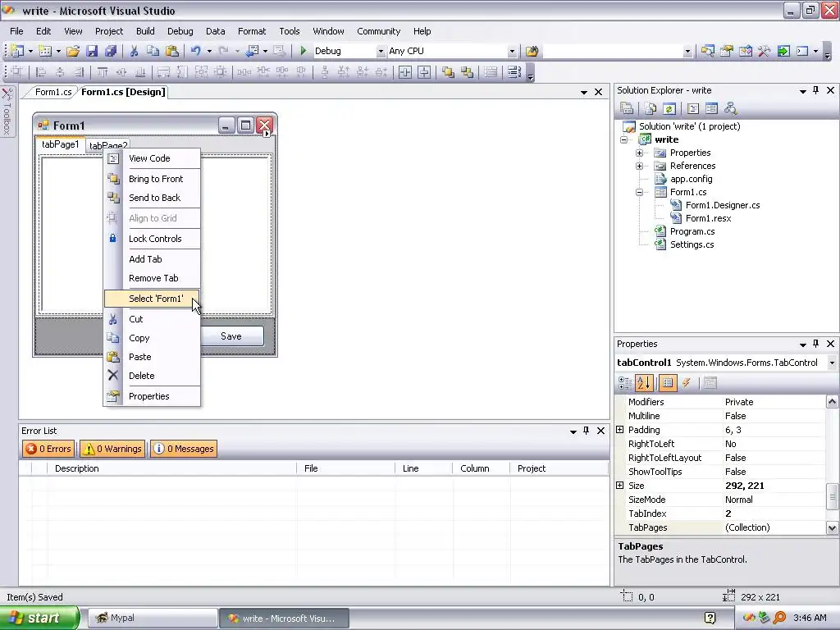This screenshot has width=840, height=630.
Task: Select Program.cs in Solution Explorer
Action: pyautogui.click(x=692, y=231)
